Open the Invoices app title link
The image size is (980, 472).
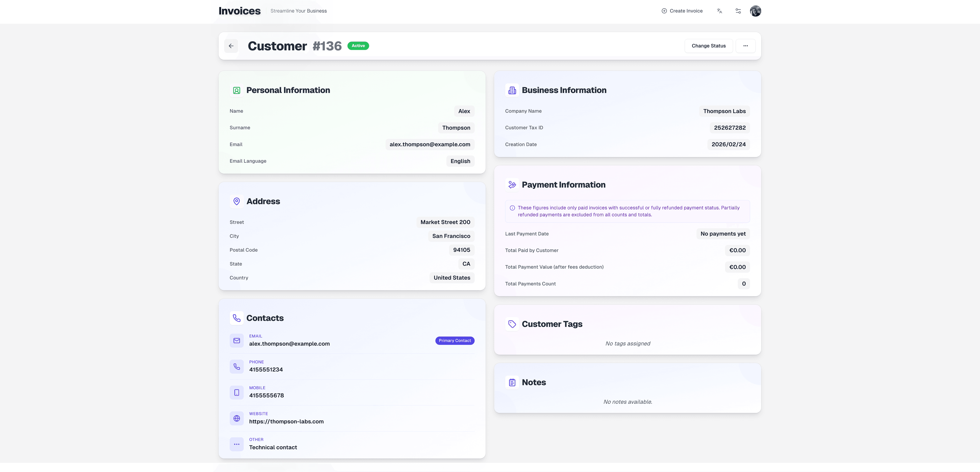tap(239, 11)
